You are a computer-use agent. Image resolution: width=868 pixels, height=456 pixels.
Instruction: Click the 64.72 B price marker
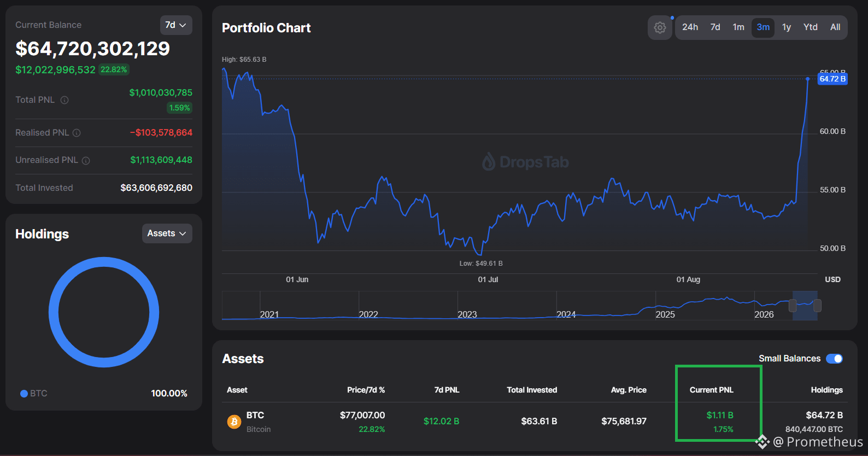(x=832, y=79)
